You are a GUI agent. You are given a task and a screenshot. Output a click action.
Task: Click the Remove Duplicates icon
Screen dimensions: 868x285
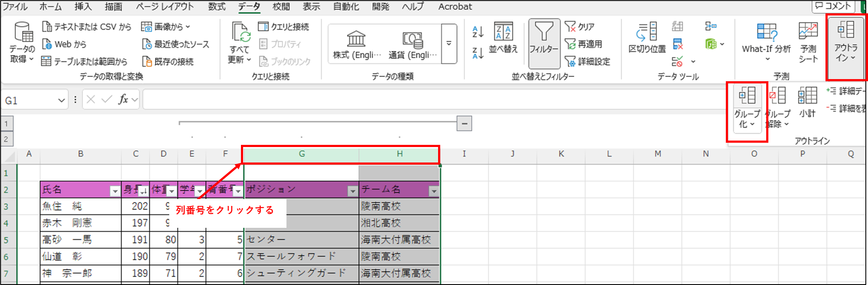pos(678,44)
